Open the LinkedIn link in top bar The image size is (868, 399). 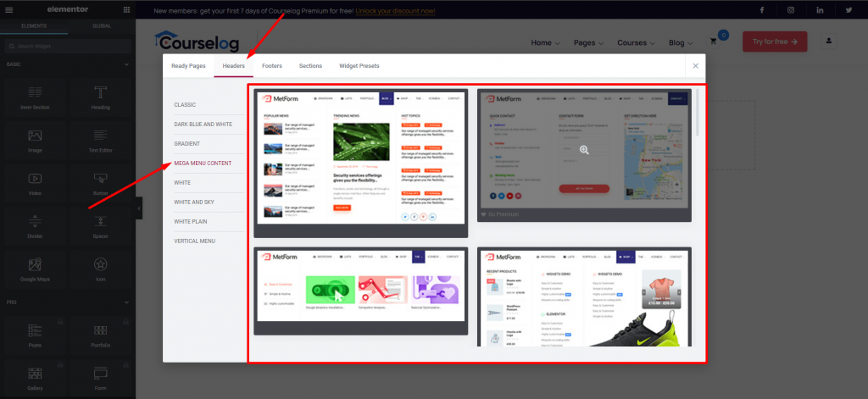click(x=820, y=10)
